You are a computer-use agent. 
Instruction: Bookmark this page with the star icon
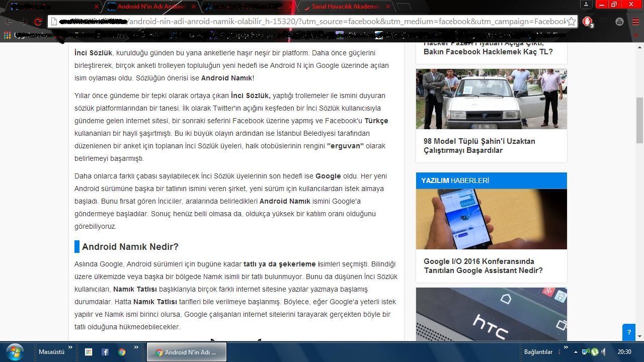[x=571, y=22]
